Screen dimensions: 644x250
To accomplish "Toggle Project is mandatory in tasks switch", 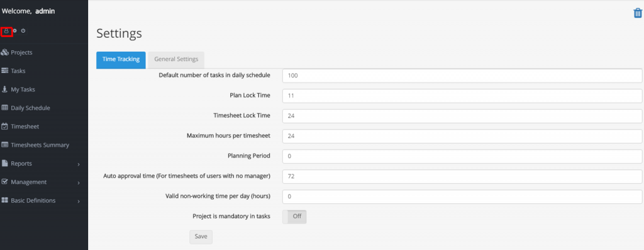I will click(294, 217).
